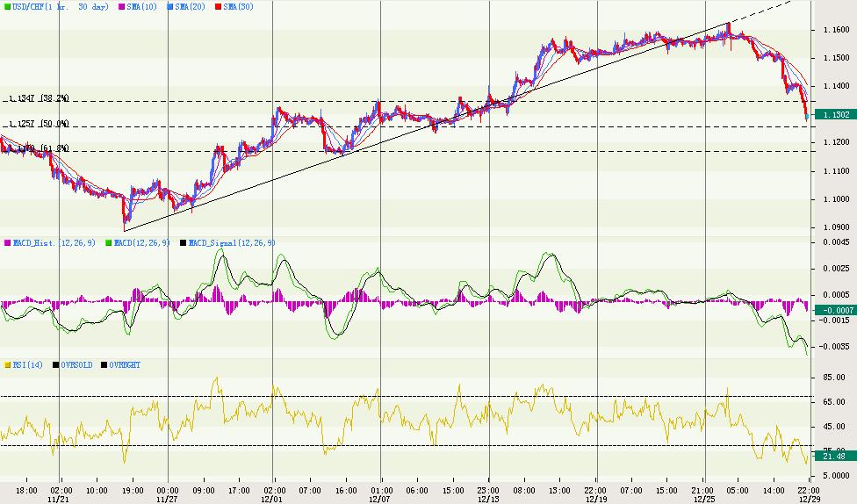Click the 12/07 date label
The width and height of the screenshot is (857, 504).
click(x=379, y=499)
